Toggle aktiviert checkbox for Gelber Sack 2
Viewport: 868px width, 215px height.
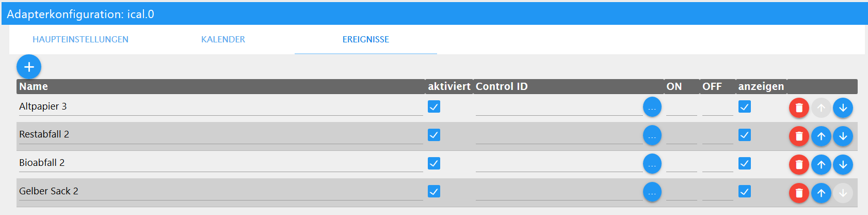click(x=434, y=192)
